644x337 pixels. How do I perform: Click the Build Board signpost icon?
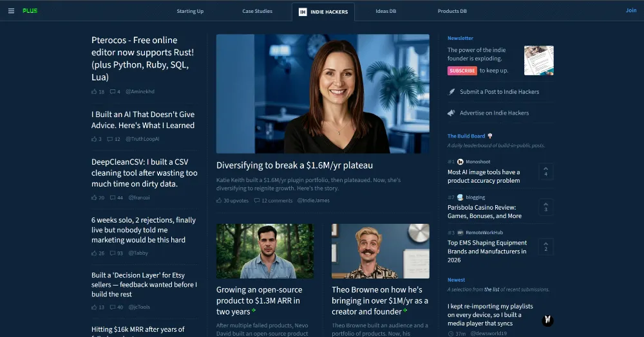pyautogui.click(x=490, y=136)
